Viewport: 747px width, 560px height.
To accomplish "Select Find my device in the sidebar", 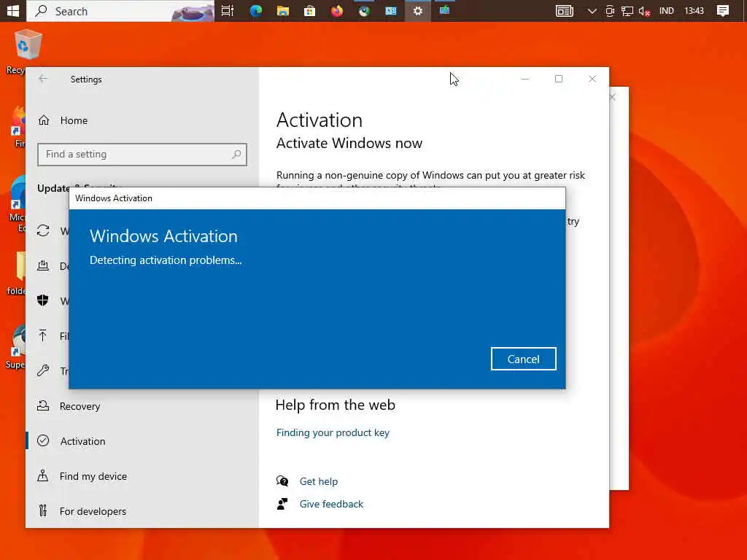I will click(x=93, y=476).
